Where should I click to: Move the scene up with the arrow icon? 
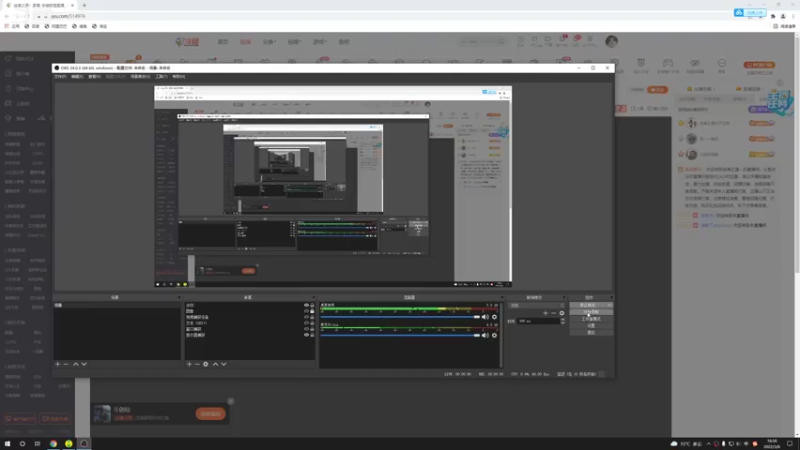(76, 364)
